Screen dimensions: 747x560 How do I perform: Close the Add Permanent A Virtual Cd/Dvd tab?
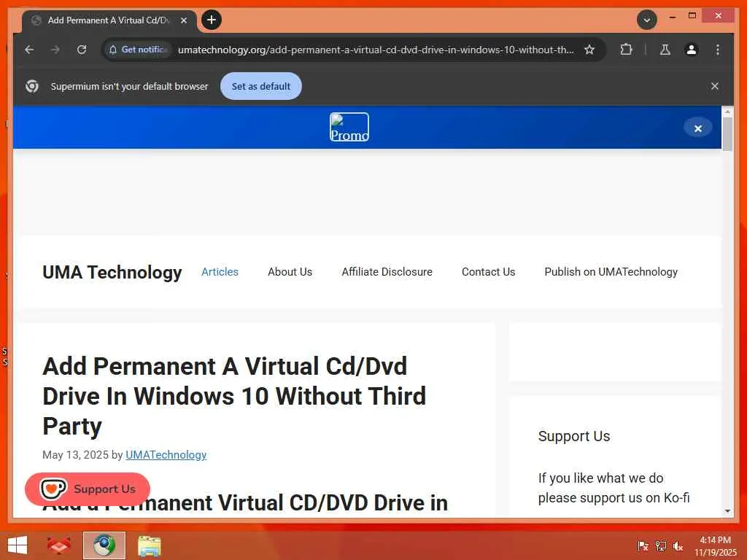183,20
